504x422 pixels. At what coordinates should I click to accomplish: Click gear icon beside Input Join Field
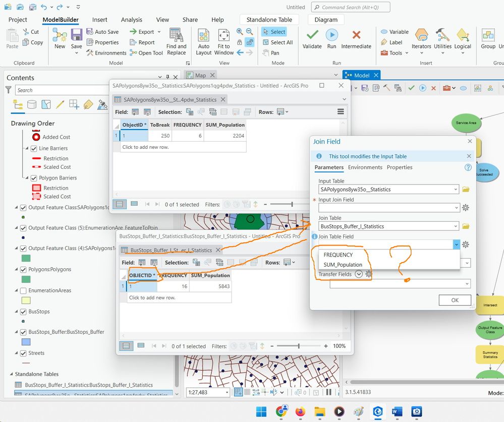[466, 208]
